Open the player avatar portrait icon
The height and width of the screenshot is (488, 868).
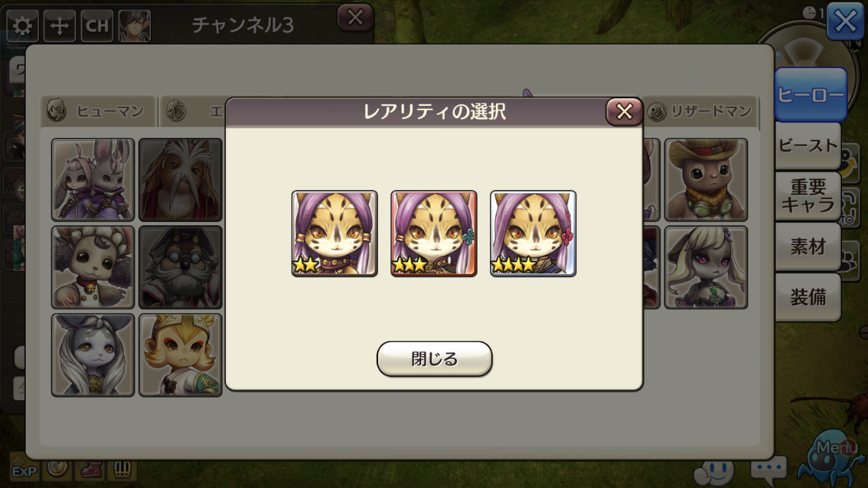135,26
